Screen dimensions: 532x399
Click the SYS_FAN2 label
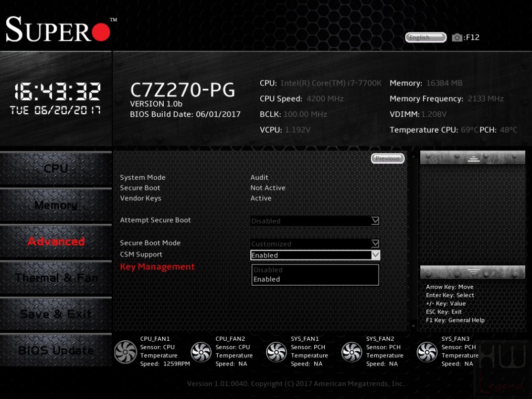pyautogui.click(x=380, y=339)
